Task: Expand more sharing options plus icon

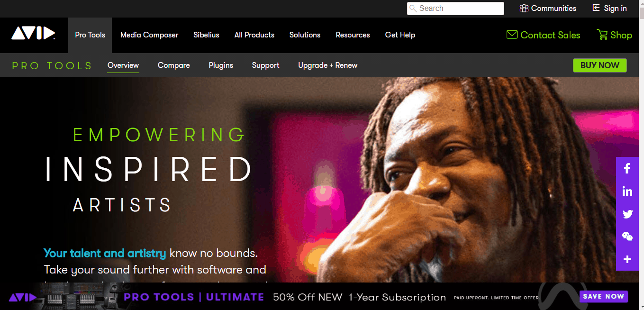Action: pos(627,259)
